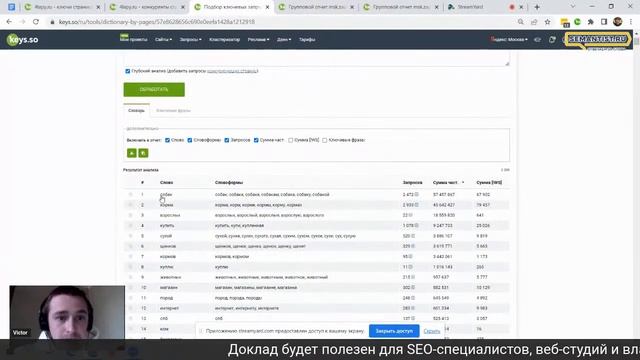The height and width of the screenshot is (360, 640).
Task: Click the second green export icon button
Action: tap(143, 153)
